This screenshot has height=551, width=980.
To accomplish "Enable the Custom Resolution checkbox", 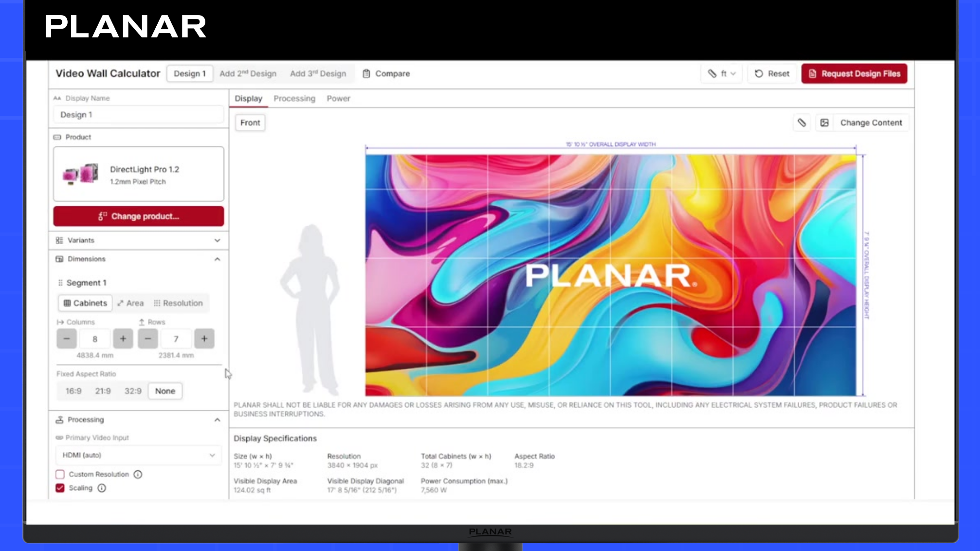I will click(60, 474).
